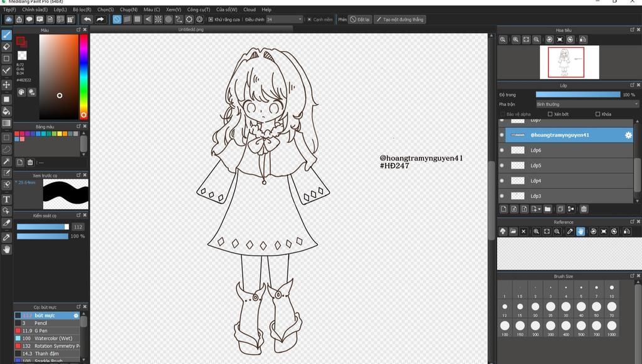Click the Undo arrow in toolbar
The height and width of the screenshot is (364, 642).
click(87, 19)
